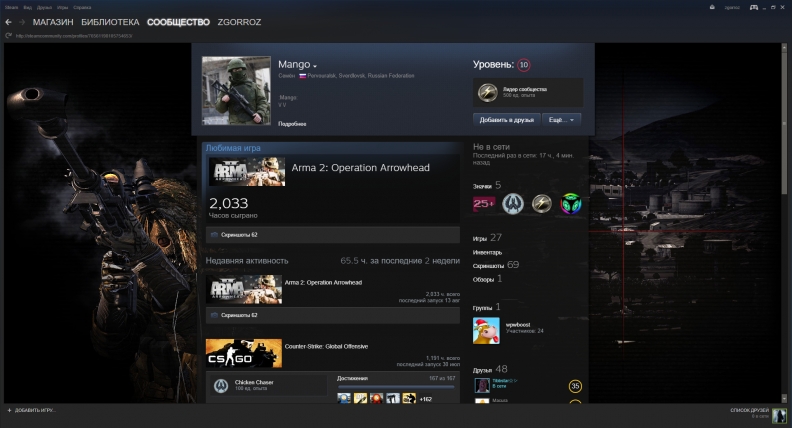Click the Chicken Chaser badge icon
792x428 pixels.
pos(222,385)
